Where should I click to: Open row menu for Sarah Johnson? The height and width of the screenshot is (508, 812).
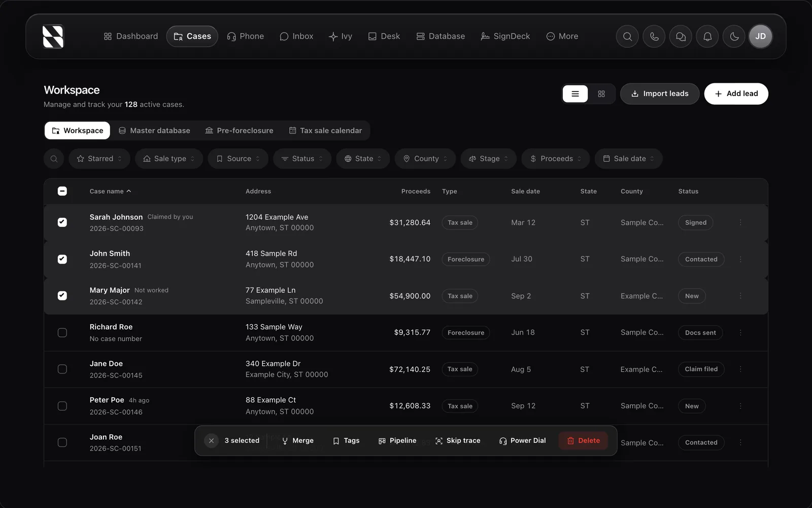click(x=740, y=223)
